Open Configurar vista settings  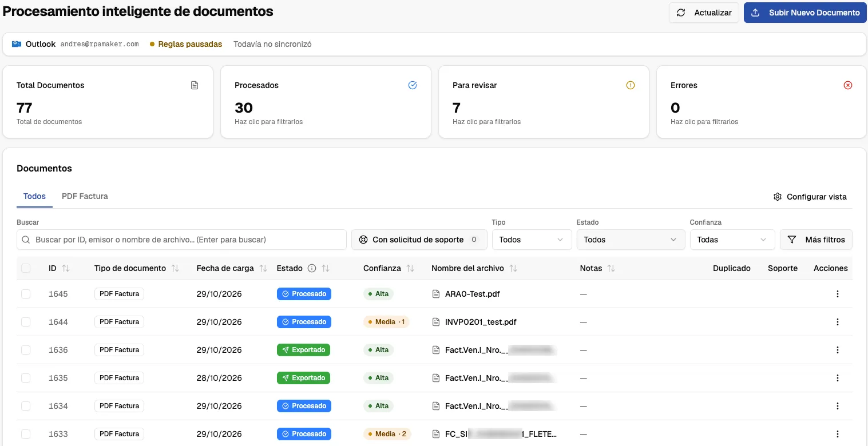tap(810, 197)
